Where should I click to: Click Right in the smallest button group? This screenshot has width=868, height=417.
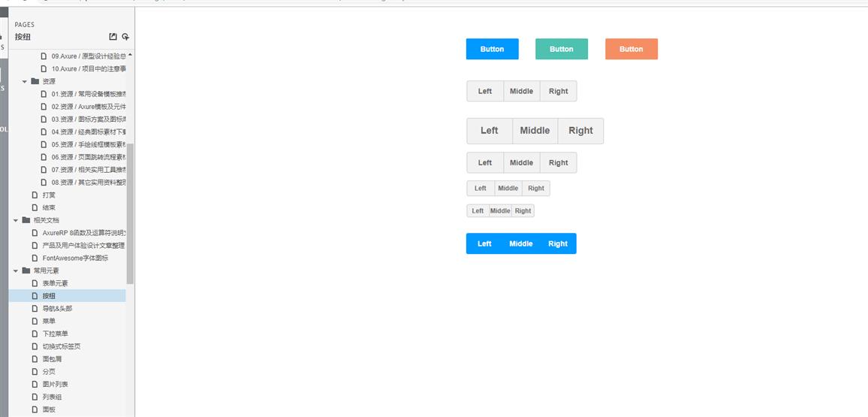click(x=523, y=211)
